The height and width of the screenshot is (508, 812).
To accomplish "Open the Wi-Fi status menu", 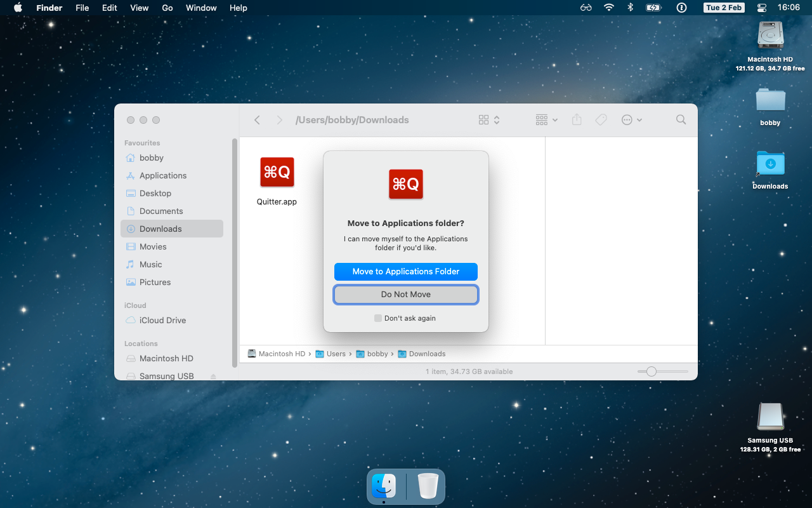I will 609,8.
